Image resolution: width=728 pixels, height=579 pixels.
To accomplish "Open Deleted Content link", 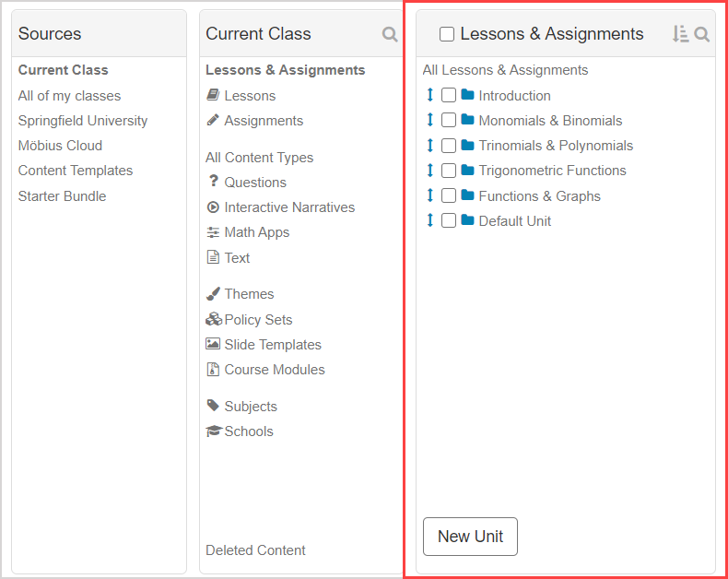I will click(255, 550).
